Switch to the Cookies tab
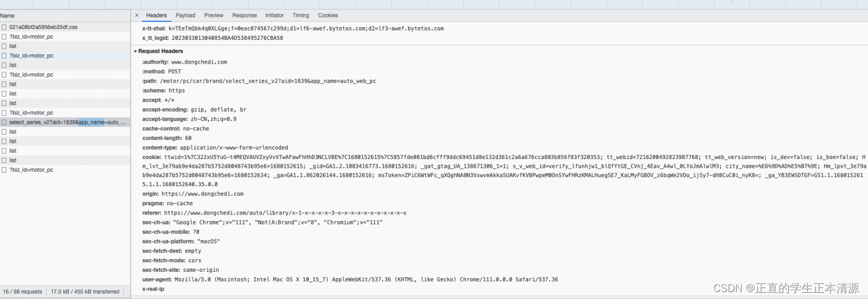This screenshot has height=299, width=868. 328,16
